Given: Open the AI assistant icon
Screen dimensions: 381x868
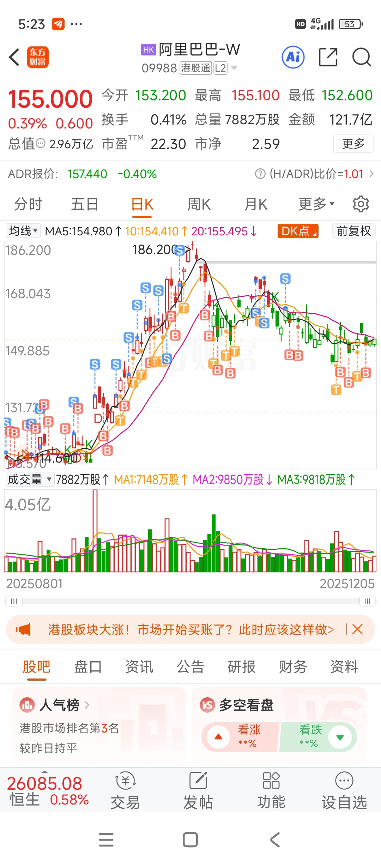Looking at the screenshot, I should point(293,57).
